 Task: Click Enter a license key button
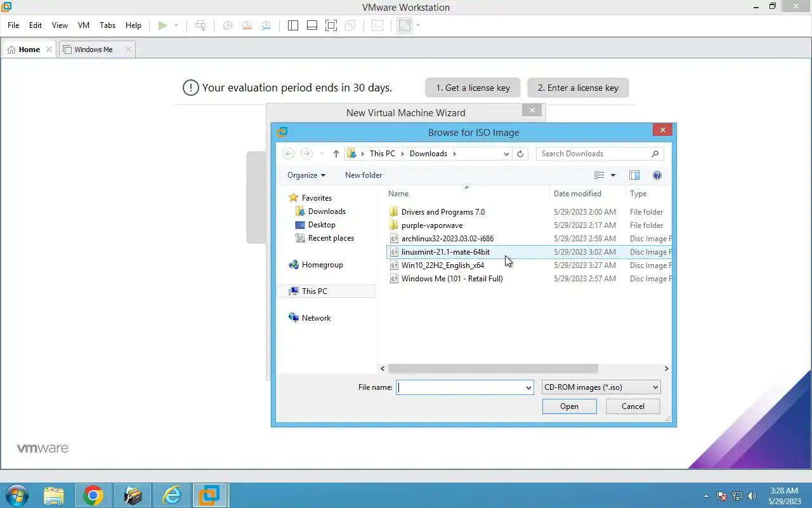(x=578, y=88)
